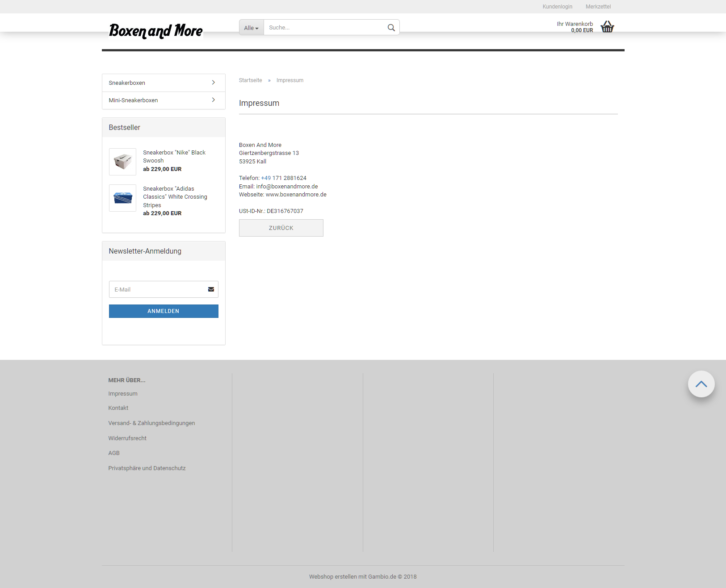Viewport: 726px width, 588px height.
Task: Open Merkzettel in the top bar
Action: [x=598, y=7]
